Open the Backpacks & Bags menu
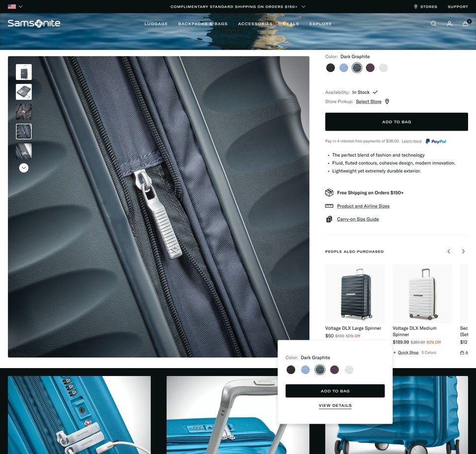 203,24
